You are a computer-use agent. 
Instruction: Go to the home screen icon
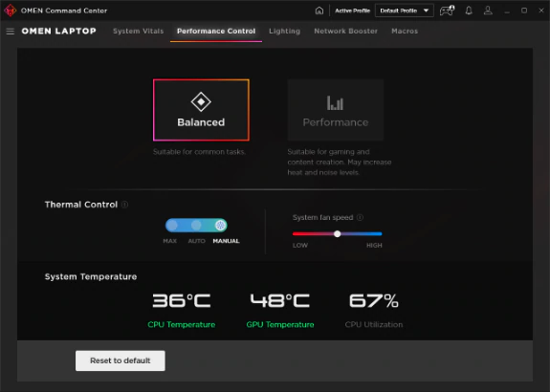319,11
